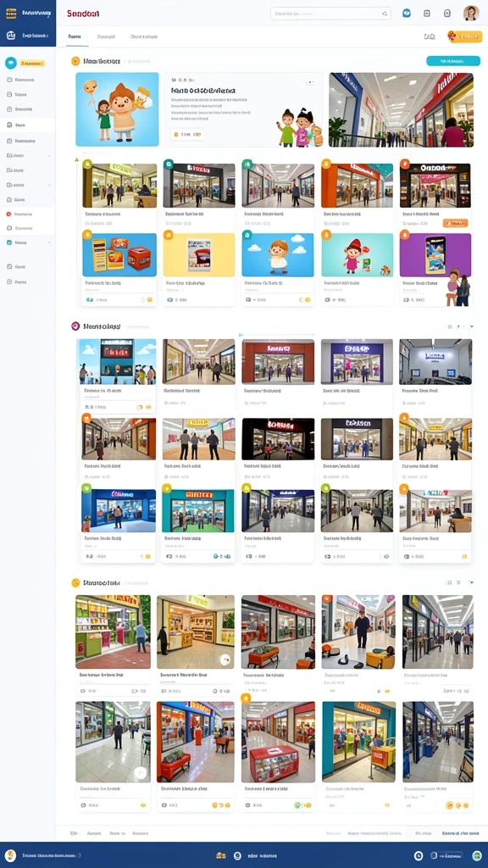This screenshot has width=488, height=868.
Task: Click the teal button in the first section header
Action: coord(453,61)
